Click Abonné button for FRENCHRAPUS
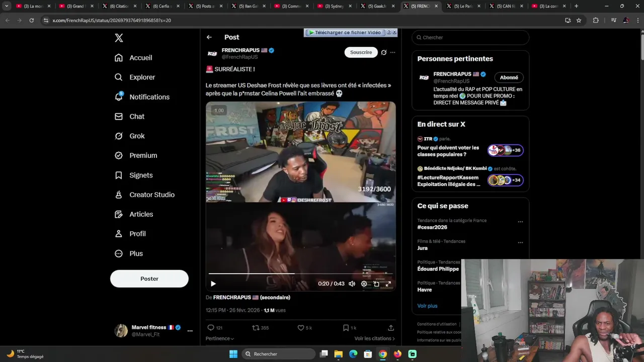The height and width of the screenshot is (362, 644). click(509, 77)
